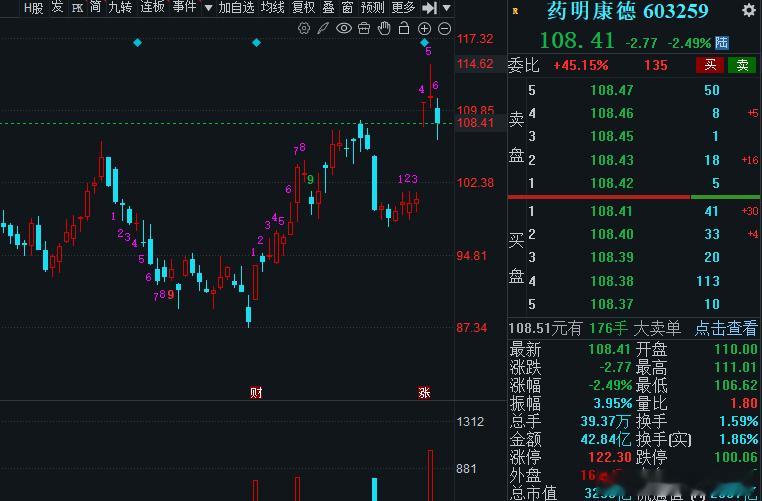The width and height of the screenshot is (762, 501).
Task: Click the green 卖 sell button
Action: (742, 65)
